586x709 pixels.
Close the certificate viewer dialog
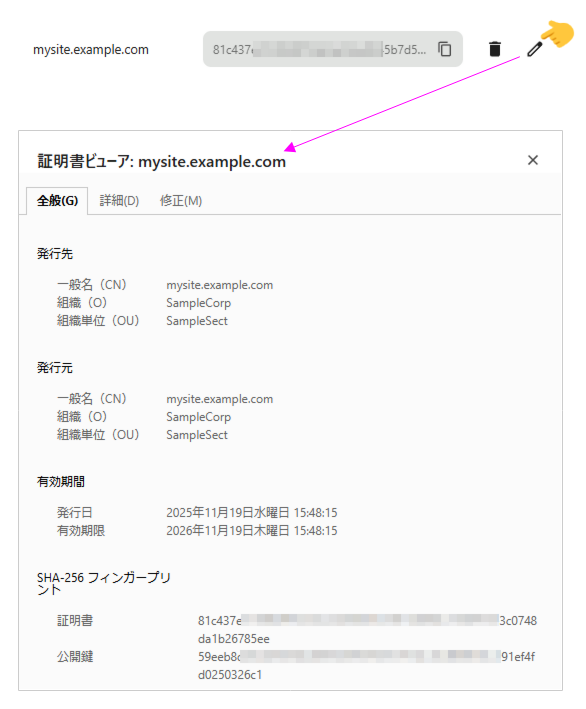tap(533, 160)
